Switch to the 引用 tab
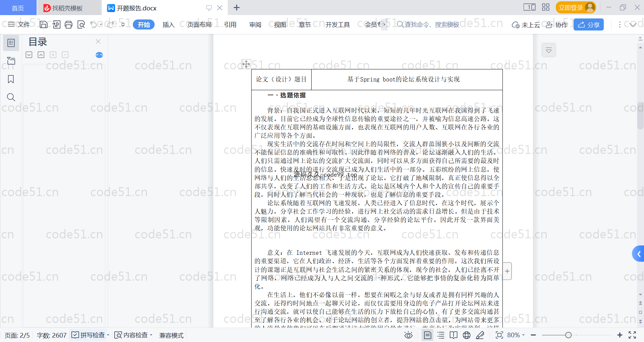The width and height of the screenshot is (644, 342). click(x=230, y=24)
